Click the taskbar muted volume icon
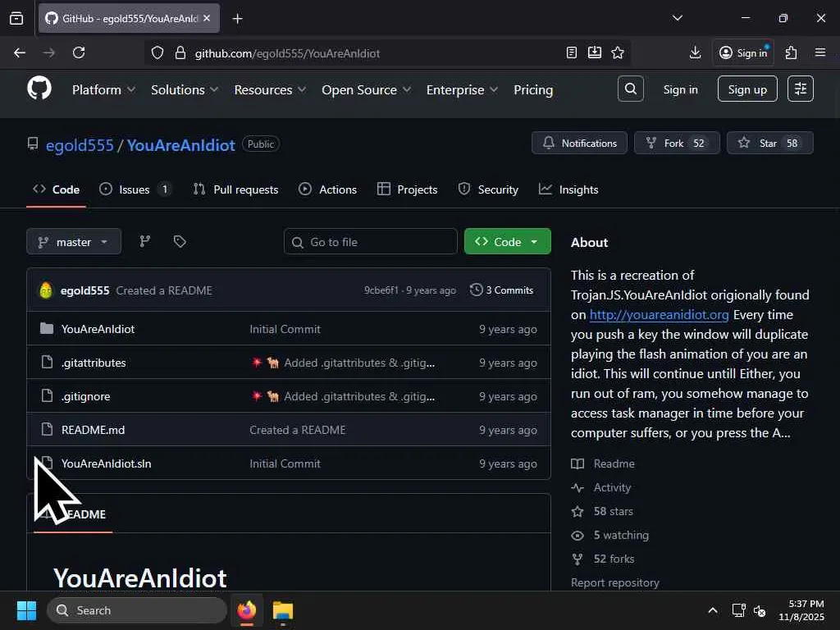This screenshot has height=630, width=840. coord(760,610)
